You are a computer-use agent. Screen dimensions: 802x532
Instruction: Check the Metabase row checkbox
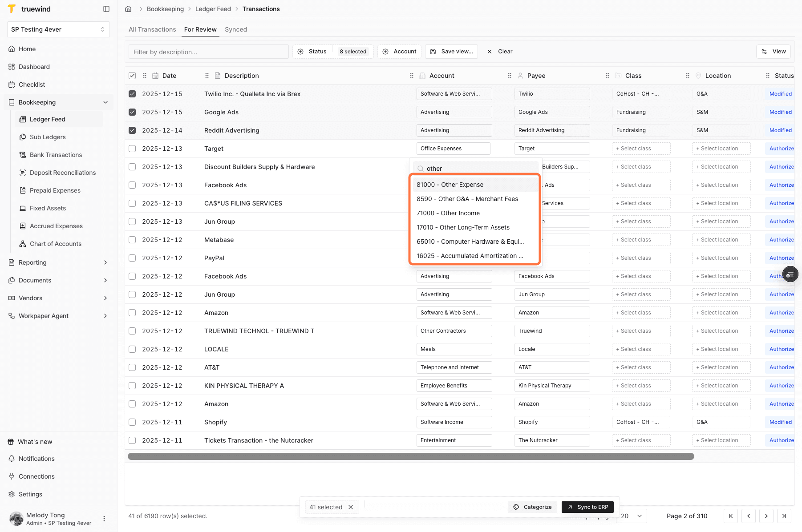pyautogui.click(x=132, y=240)
